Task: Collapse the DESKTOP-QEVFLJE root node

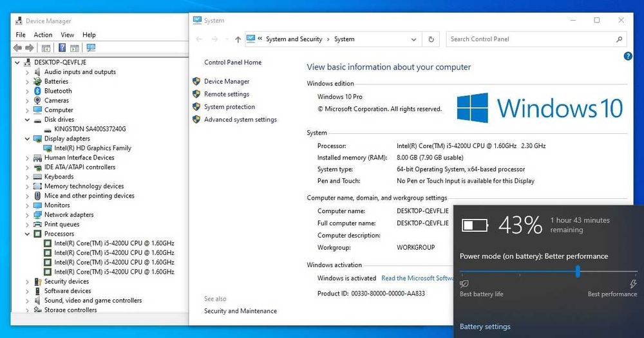Action: pos(17,62)
